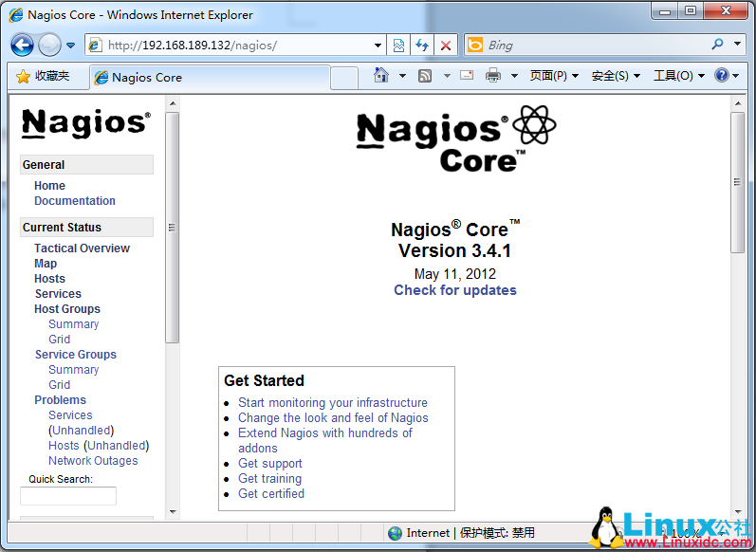The width and height of the screenshot is (756, 552).
Task: Open the feeds dropdown arrow
Action: (x=447, y=76)
